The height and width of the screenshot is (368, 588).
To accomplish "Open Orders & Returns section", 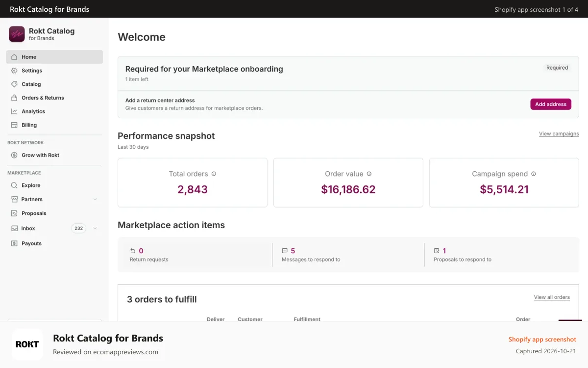I will [54, 98].
